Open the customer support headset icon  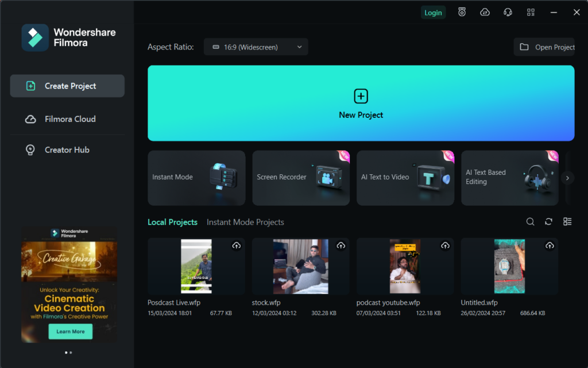[x=508, y=12]
